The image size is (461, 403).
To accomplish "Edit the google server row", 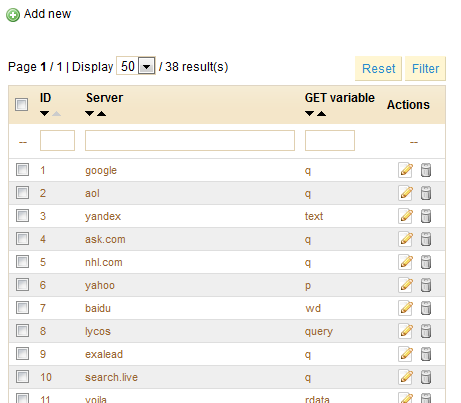I will tap(406, 170).
